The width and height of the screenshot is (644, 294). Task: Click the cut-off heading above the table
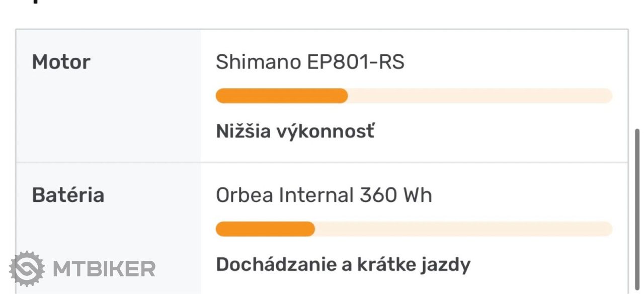[x=35, y=2]
